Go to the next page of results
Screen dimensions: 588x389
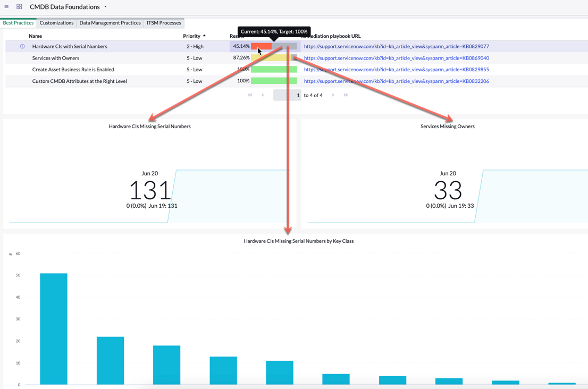[x=333, y=95]
